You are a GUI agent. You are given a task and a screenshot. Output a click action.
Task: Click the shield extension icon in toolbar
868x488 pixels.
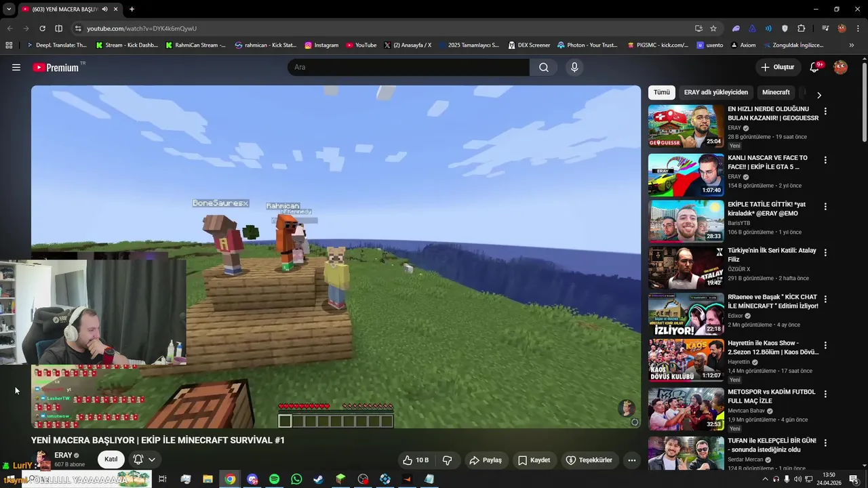(x=785, y=28)
